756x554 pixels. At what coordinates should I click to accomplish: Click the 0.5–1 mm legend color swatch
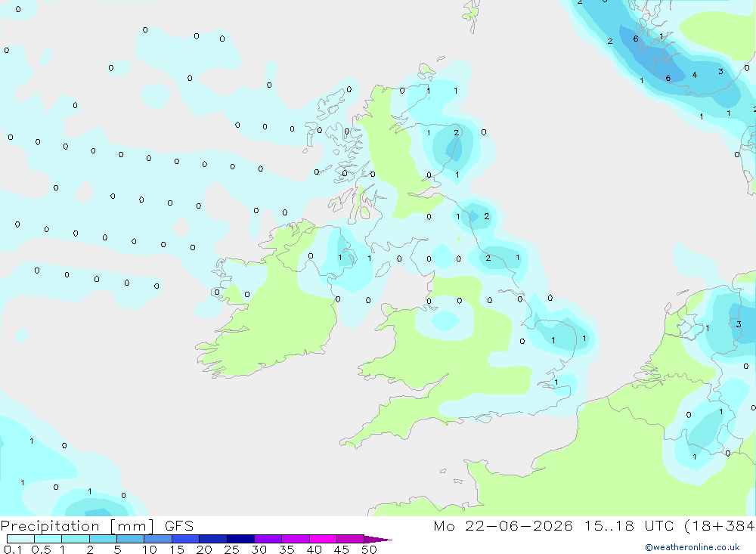[x=48, y=539]
